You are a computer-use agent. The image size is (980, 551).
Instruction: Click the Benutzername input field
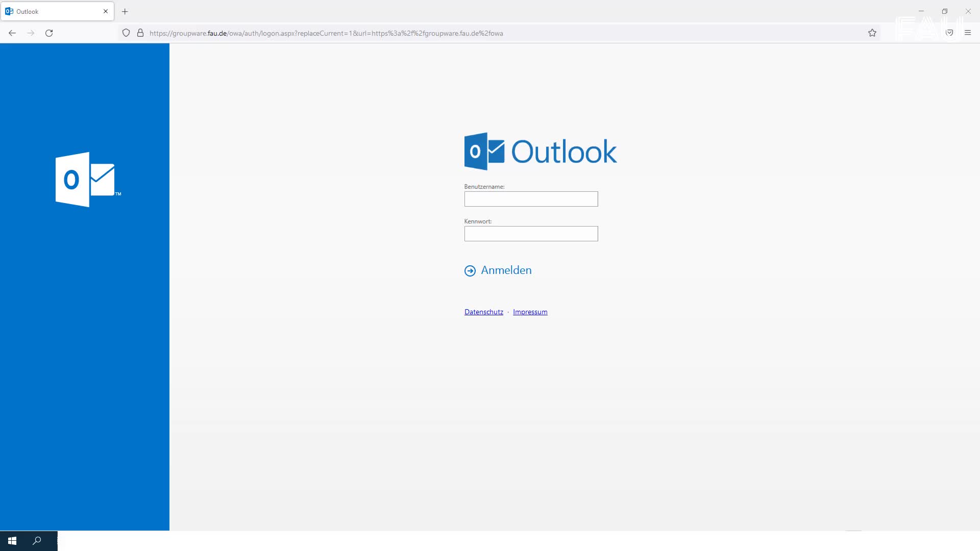(x=531, y=199)
